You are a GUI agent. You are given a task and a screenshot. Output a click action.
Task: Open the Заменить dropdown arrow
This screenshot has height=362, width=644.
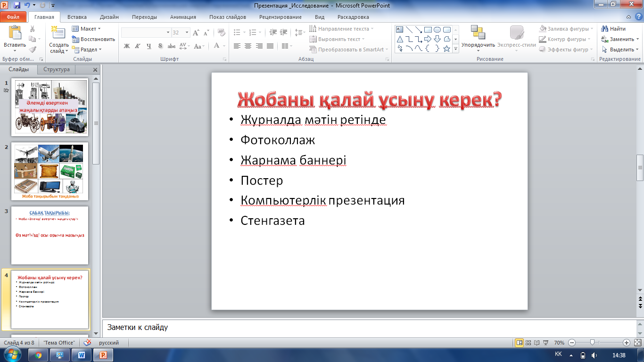[637, 39]
